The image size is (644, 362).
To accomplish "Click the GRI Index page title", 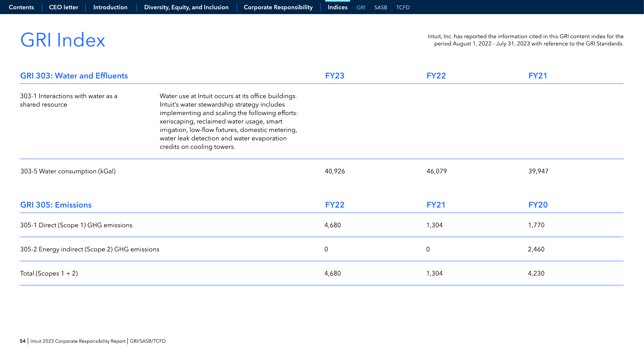I will [x=63, y=40].
